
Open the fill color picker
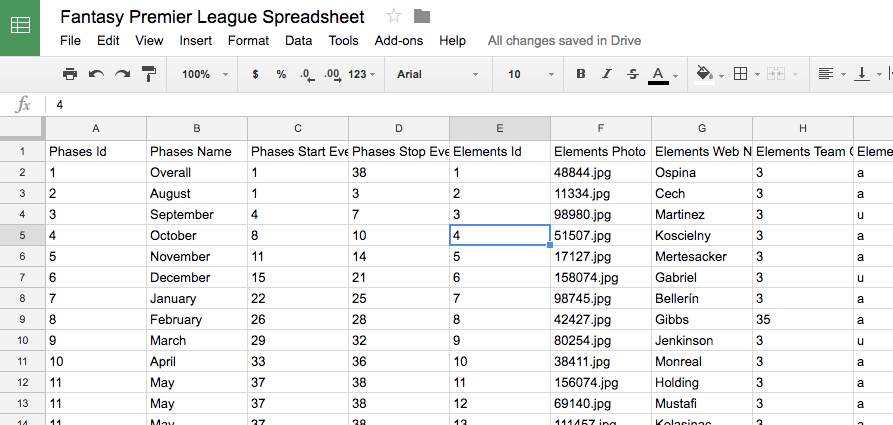pyautogui.click(x=704, y=75)
